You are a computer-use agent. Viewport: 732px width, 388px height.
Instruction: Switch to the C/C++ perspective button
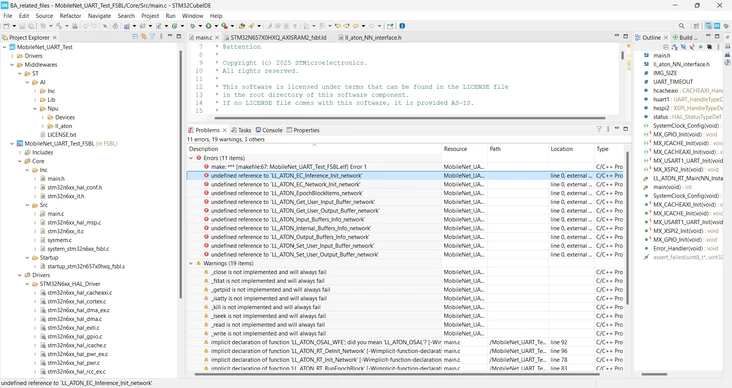(708, 26)
